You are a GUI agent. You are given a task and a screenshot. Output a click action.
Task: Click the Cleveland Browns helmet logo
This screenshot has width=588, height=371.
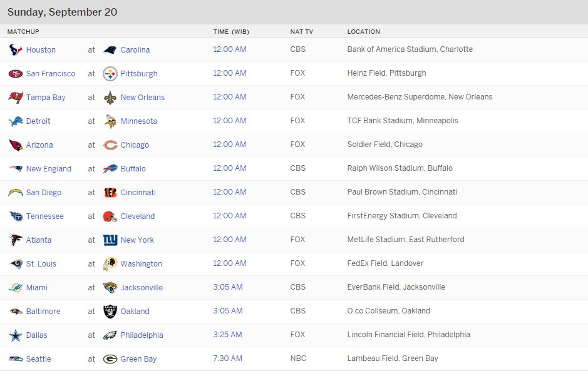click(110, 216)
